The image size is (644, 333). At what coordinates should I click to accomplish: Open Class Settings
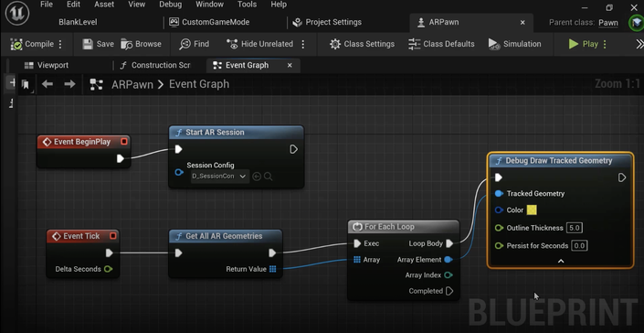363,44
